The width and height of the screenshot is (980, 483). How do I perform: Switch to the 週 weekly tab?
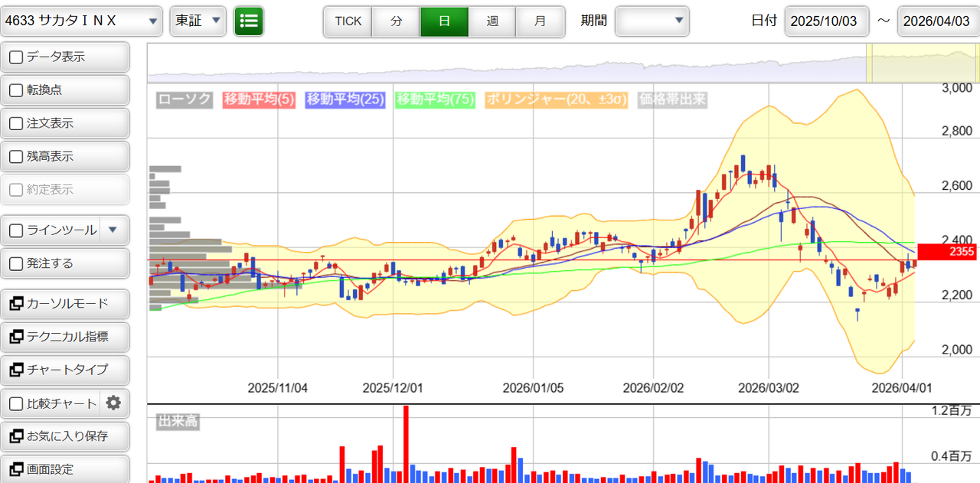(x=492, y=21)
